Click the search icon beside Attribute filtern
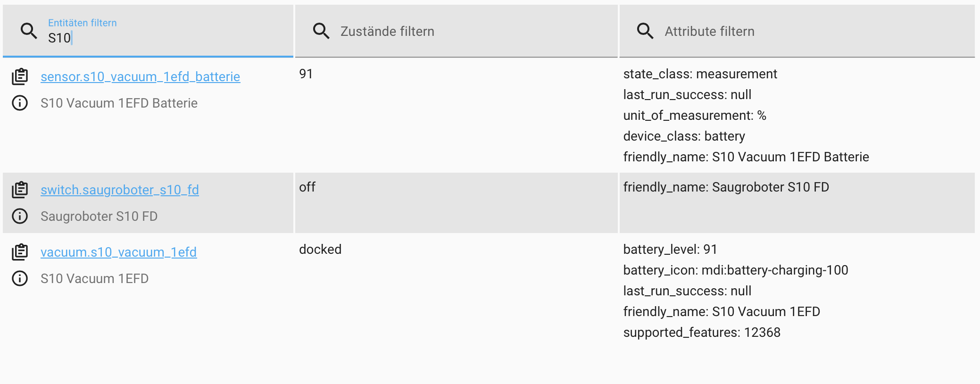The width and height of the screenshot is (980, 384). coord(645,31)
